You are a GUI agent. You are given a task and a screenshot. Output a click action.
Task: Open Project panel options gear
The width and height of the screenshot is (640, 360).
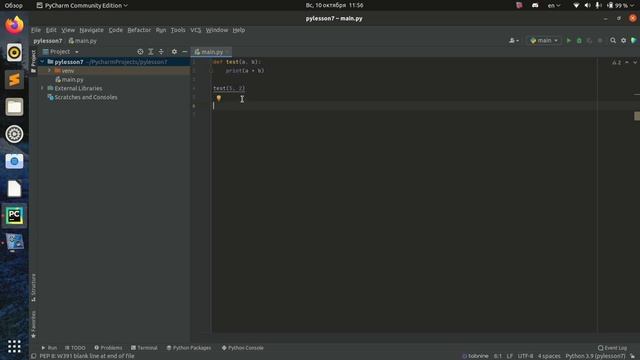[174, 52]
